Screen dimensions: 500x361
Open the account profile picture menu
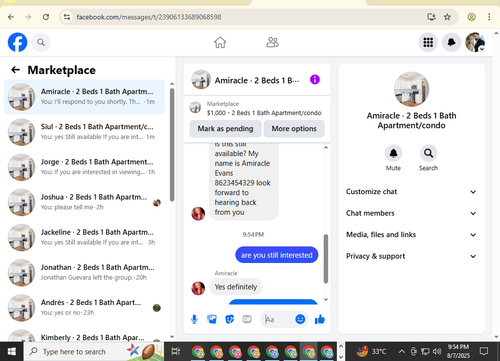[x=475, y=42]
